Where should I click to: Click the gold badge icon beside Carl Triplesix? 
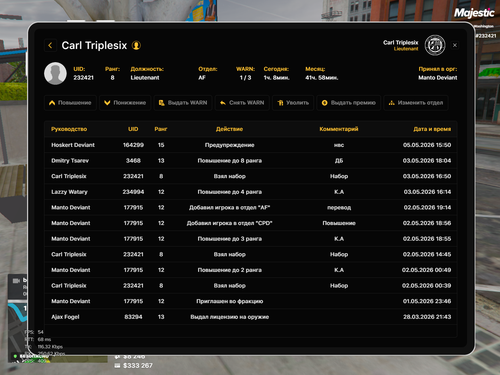coord(136,45)
